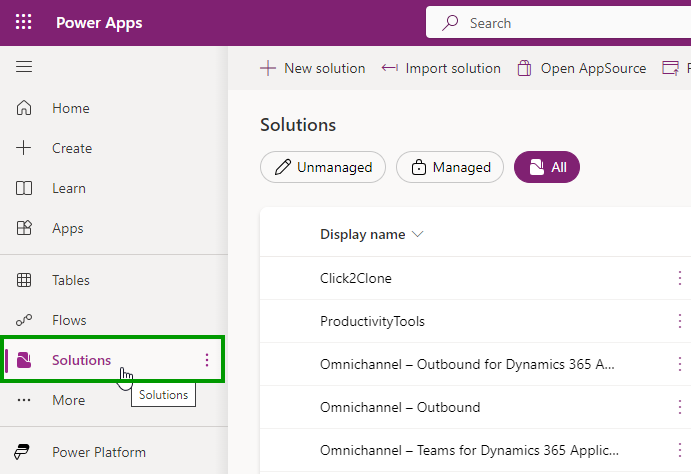Click Import solution button
This screenshot has width=691, height=474.
coord(441,68)
